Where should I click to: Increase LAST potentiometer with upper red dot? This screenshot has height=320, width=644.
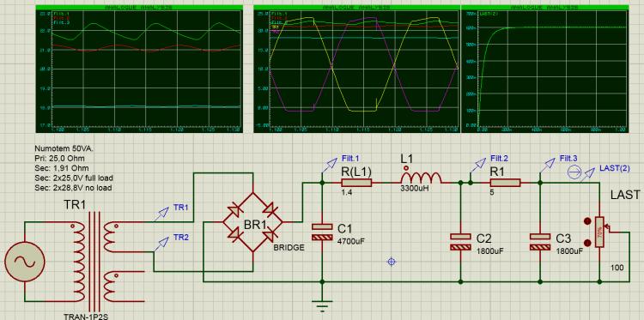click(x=587, y=222)
